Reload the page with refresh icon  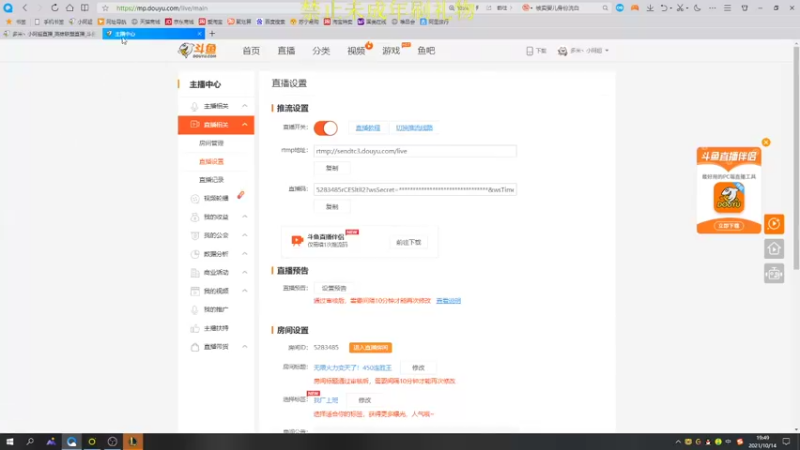pos(55,8)
